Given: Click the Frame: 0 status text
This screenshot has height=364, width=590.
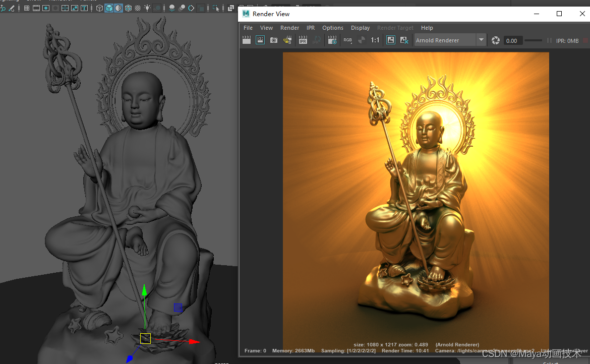Looking at the screenshot, I should pos(255,350).
